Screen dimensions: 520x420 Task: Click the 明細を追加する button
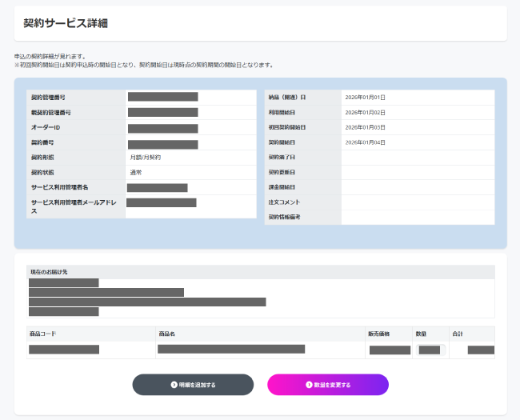coord(193,385)
